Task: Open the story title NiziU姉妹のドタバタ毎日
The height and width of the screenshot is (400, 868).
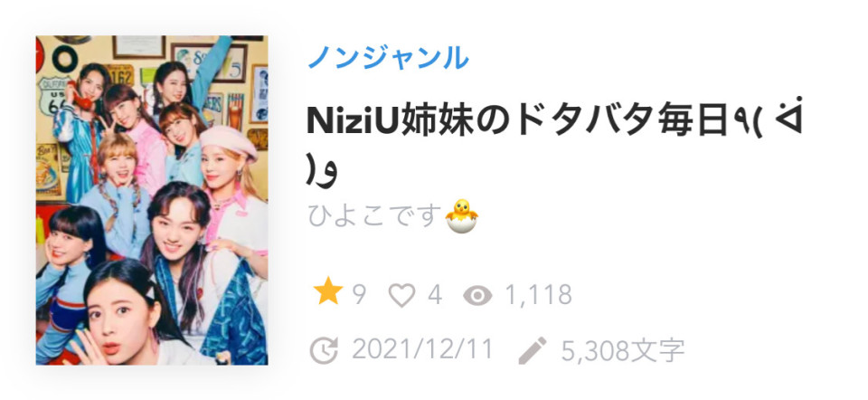Action: [516, 122]
